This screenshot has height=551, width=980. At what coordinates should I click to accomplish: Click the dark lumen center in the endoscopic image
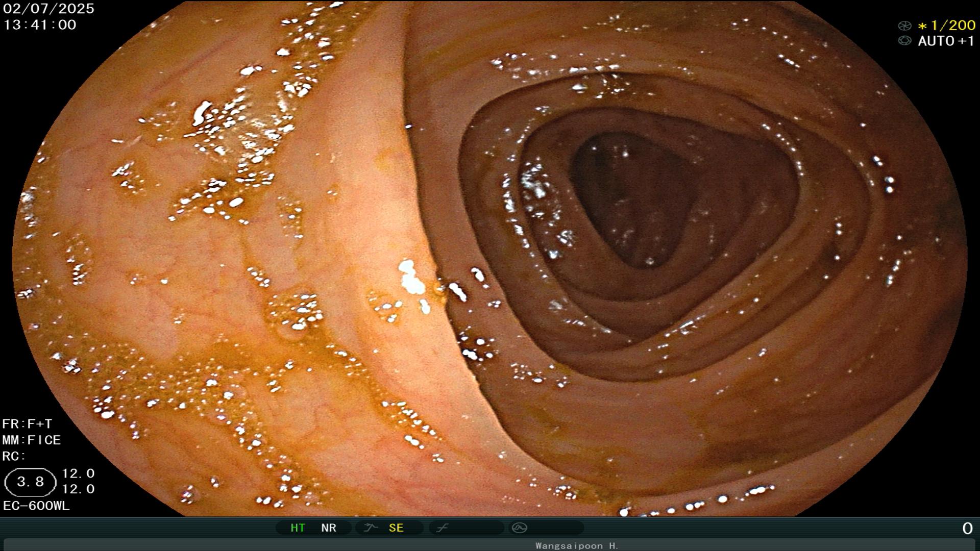point(633,199)
